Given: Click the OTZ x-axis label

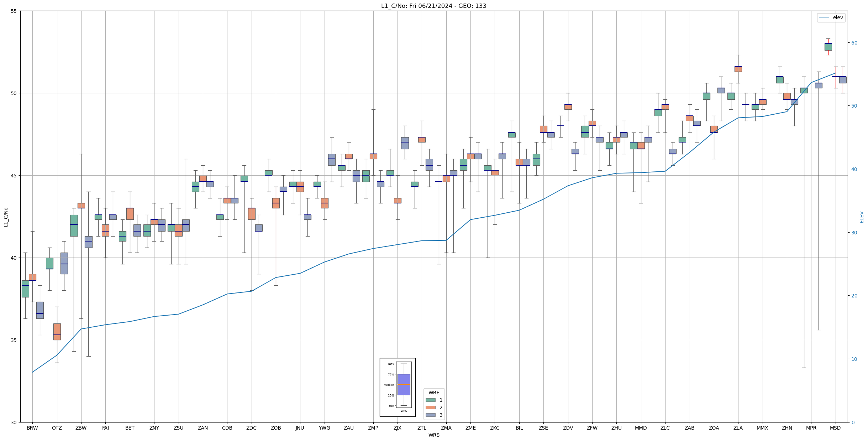Looking at the screenshot, I should click(57, 428).
